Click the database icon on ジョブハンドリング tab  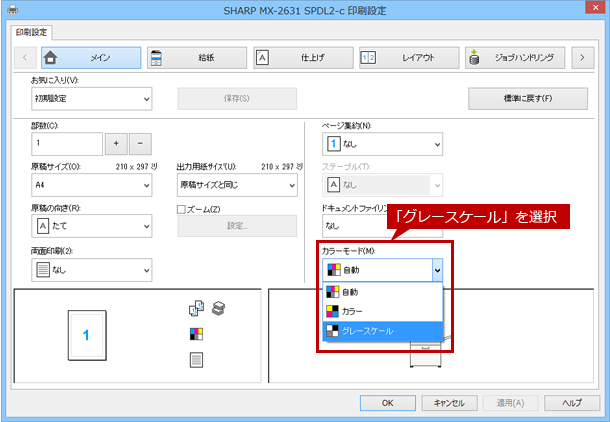click(474, 57)
